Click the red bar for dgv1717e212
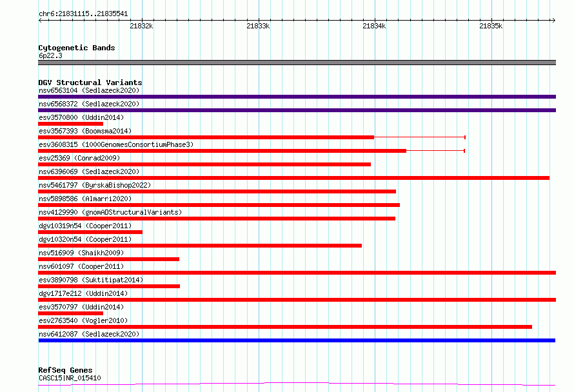 (x=297, y=300)
